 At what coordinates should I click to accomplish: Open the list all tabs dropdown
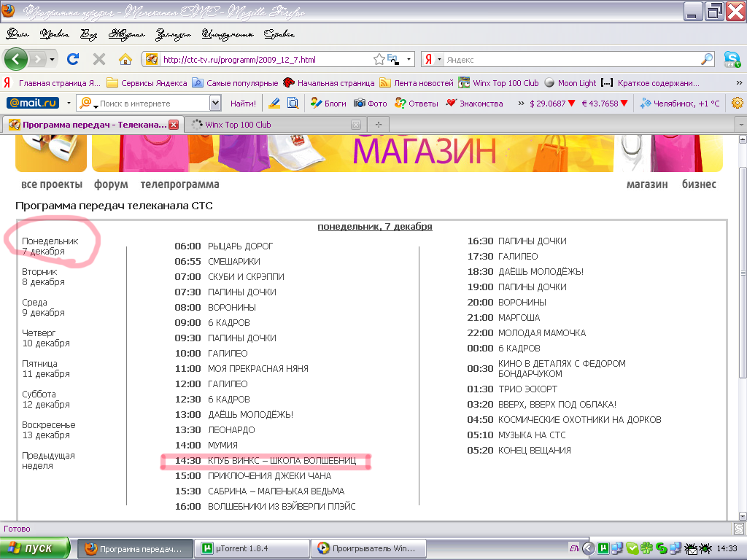point(741,125)
